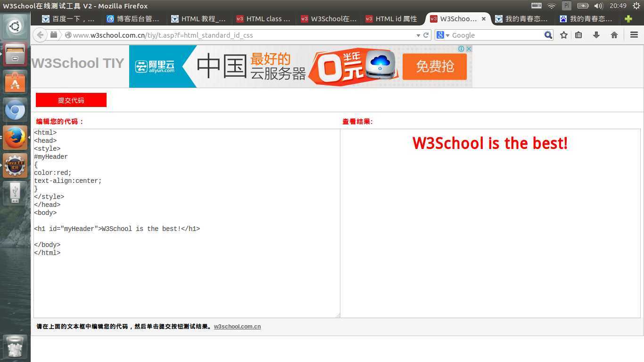The width and height of the screenshot is (644, 362).
Task: Open the system gear session menu
Action: point(636,6)
